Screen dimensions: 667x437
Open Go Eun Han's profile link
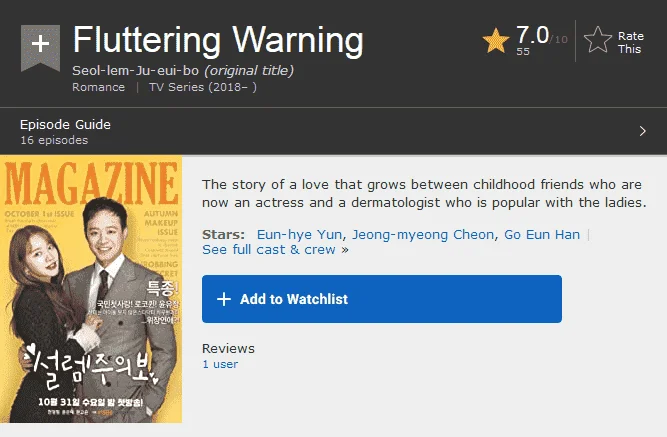[542, 235]
